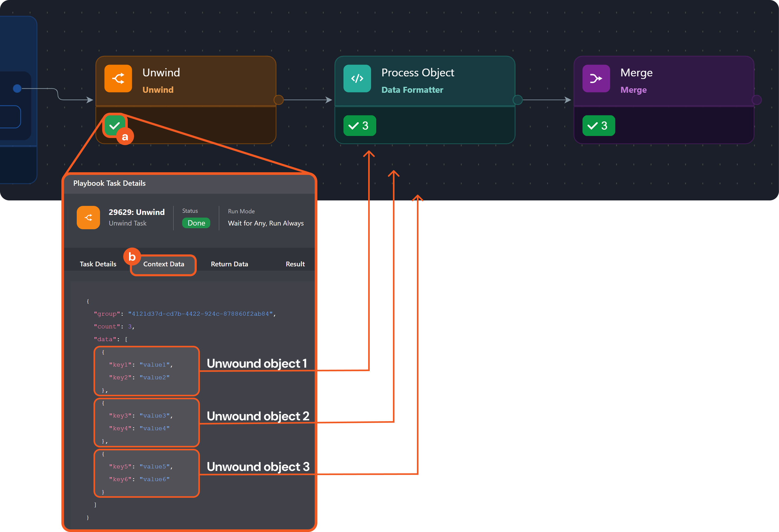
Task: Click the second unwound object with key3
Action: 146,422
